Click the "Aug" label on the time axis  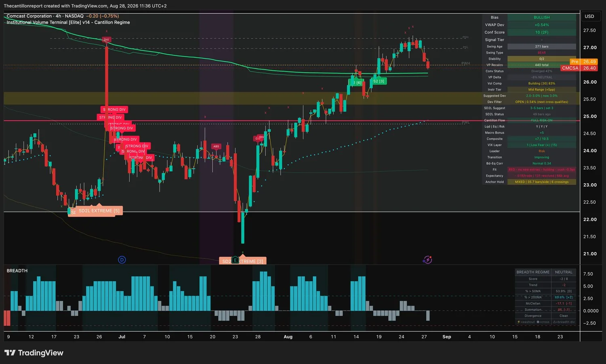tap(288, 337)
